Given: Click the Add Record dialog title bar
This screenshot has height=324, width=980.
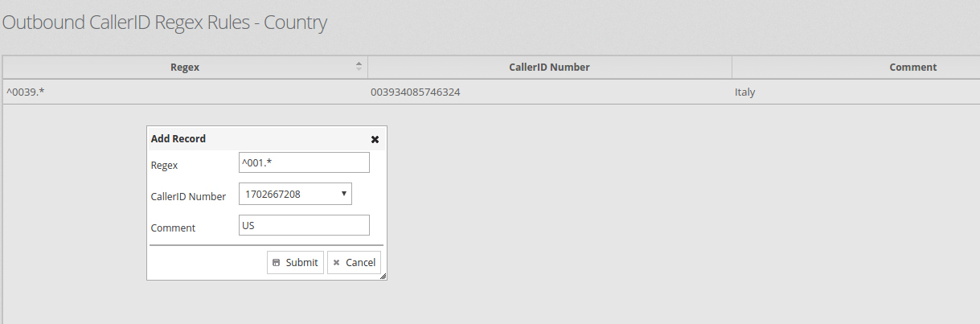Looking at the screenshot, I should [x=257, y=139].
